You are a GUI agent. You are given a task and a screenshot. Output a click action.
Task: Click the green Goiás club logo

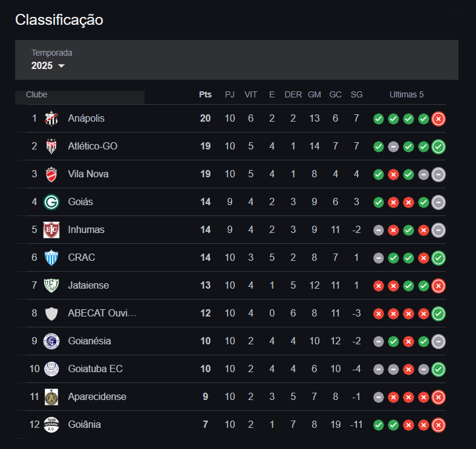[51, 202]
